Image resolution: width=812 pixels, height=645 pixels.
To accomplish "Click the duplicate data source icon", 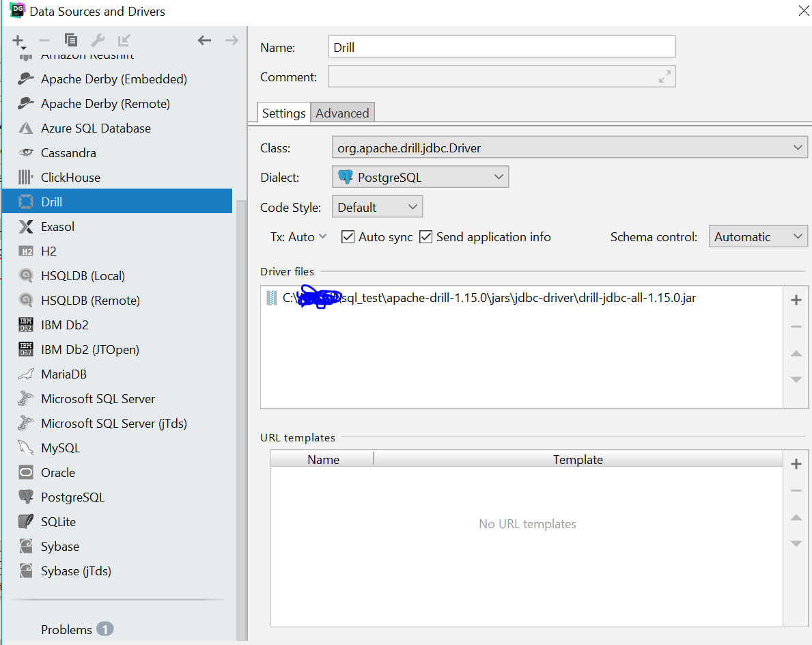I will pyautogui.click(x=71, y=40).
